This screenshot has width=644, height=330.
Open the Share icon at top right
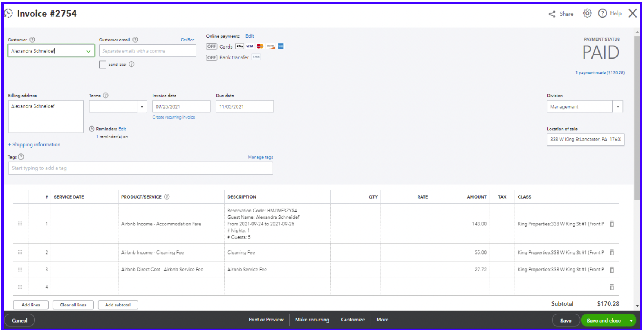pos(552,14)
